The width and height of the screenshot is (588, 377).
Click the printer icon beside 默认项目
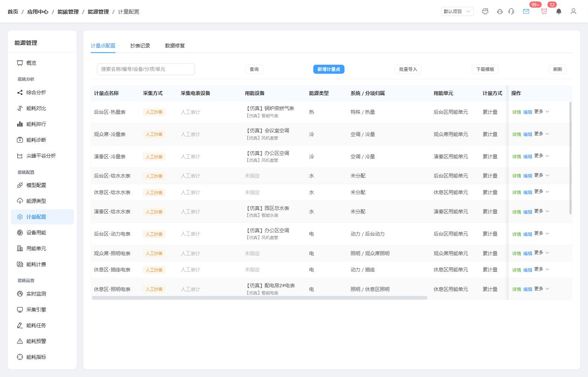pyautogui.click(x=485, y=11)
